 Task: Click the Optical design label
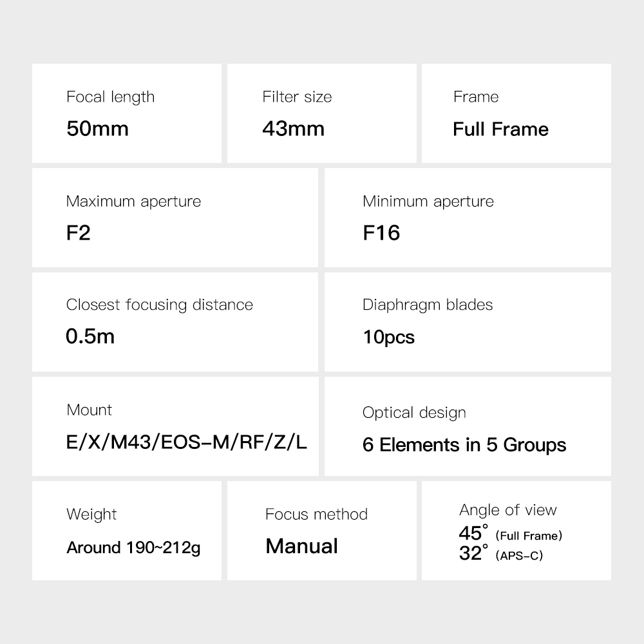pyautogui.click(x=414, y=413)
